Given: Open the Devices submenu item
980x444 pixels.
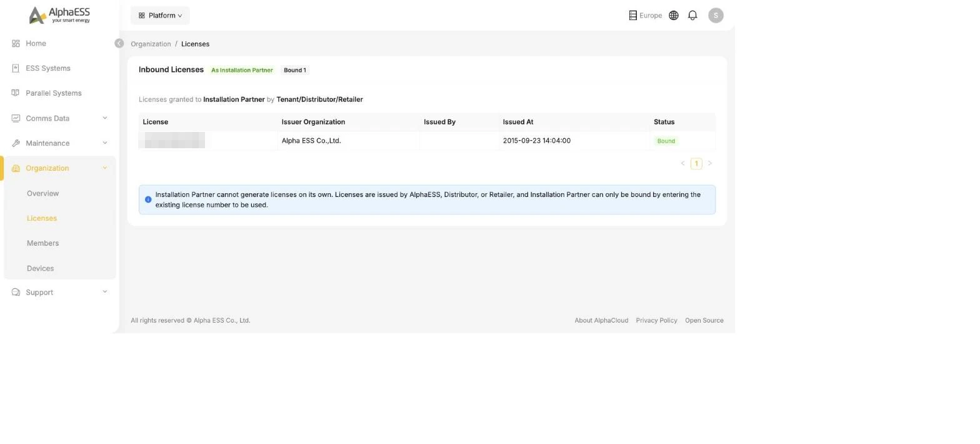Looking at the screenshot, I should 40,268.
